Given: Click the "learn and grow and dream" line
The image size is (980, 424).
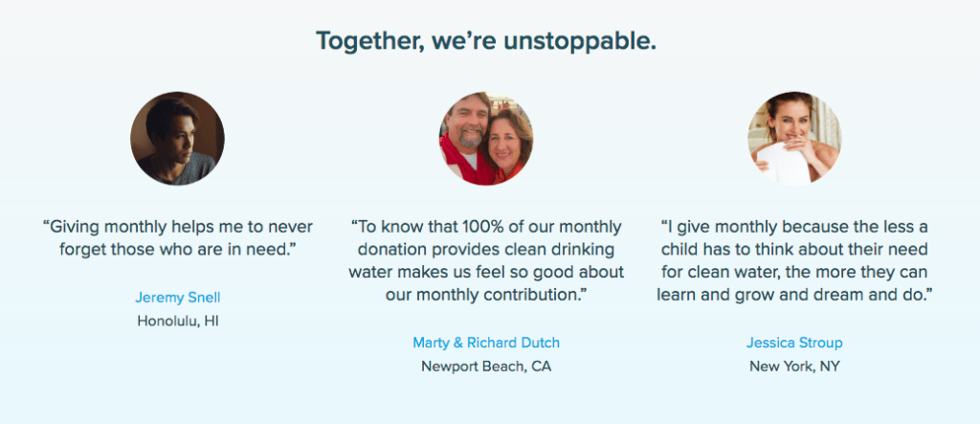Looking at the screenshot, I should pos(794,296).
